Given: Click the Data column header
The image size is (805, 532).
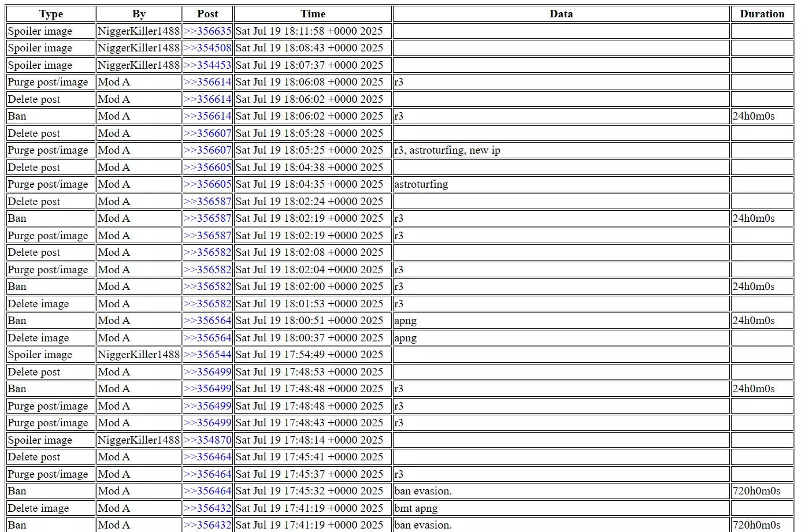Looking at the screenshot, I should 561,14.
